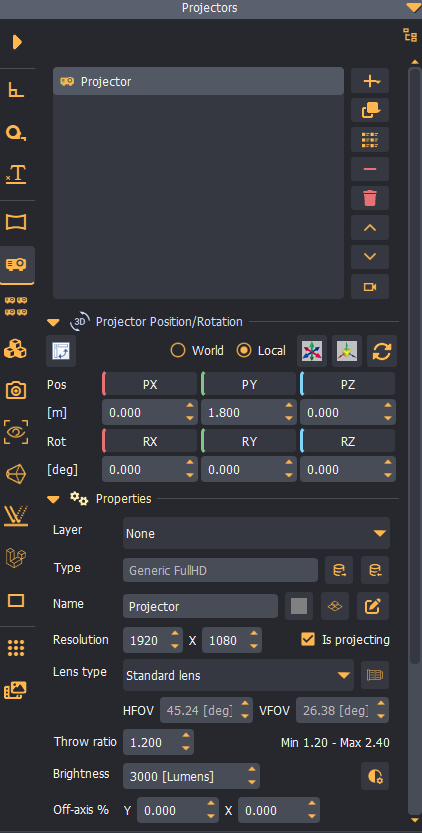Open the rectangle frame icon in sidebar
This screenshot has width=422, height=833.
point(16,601)
